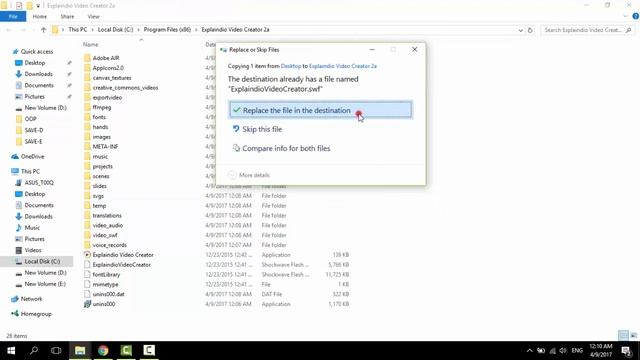
Task: Open the File ribbon tab
Action: (x=13, y=17)
